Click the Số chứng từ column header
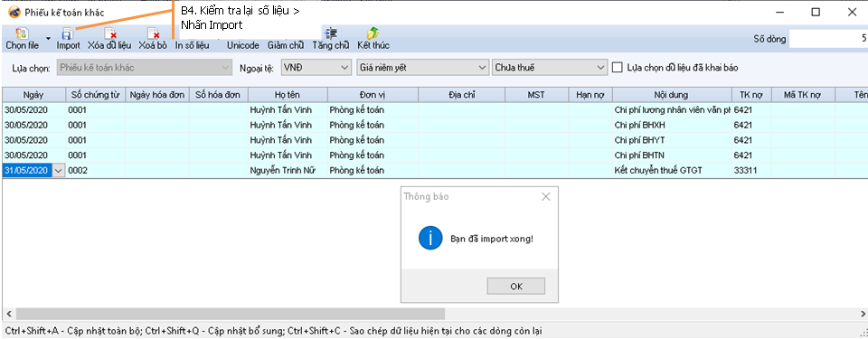868x339 pixels. point(96,95)
